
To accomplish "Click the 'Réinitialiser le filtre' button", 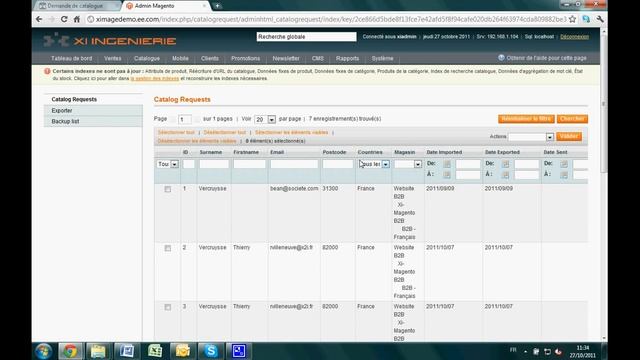I will tap(526, 119).
